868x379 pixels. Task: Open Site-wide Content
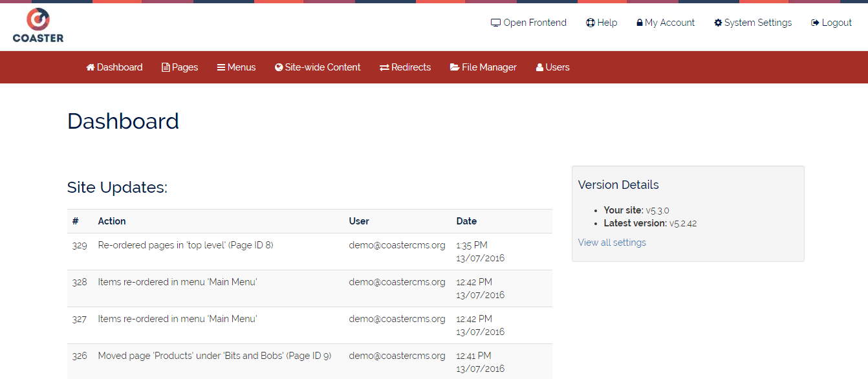coord(318,67)
